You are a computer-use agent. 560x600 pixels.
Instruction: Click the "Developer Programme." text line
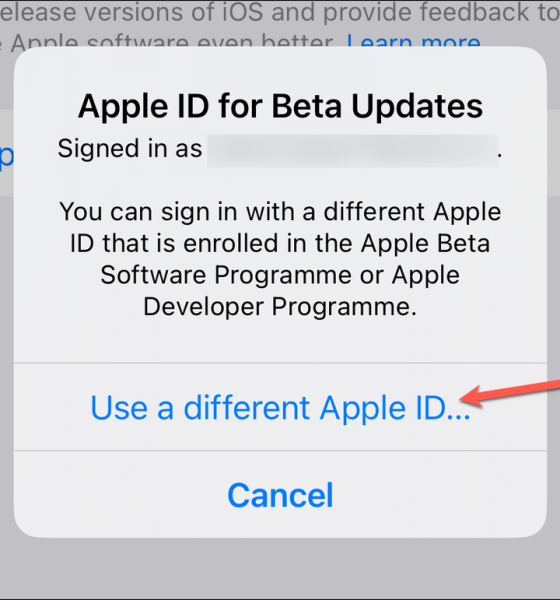(280, 307)
